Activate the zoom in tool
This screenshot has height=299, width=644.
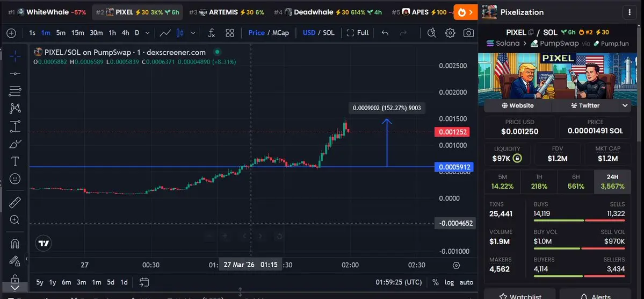coord(15,219)
